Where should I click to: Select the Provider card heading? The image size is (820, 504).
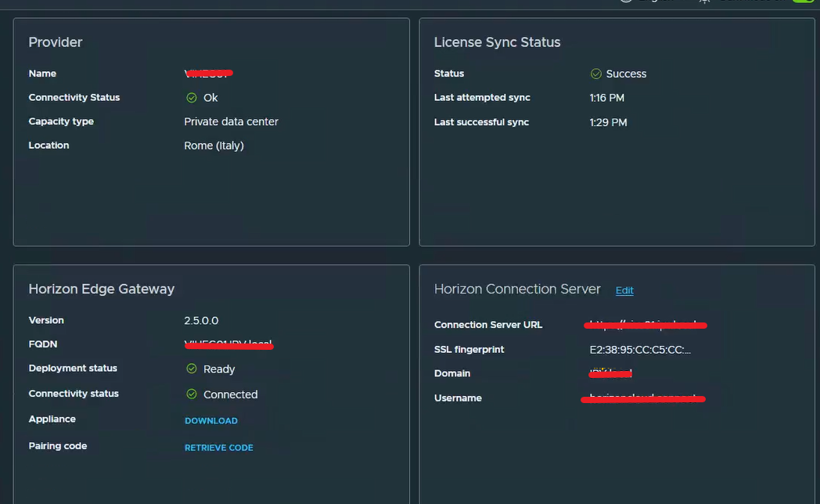[56, 42]
